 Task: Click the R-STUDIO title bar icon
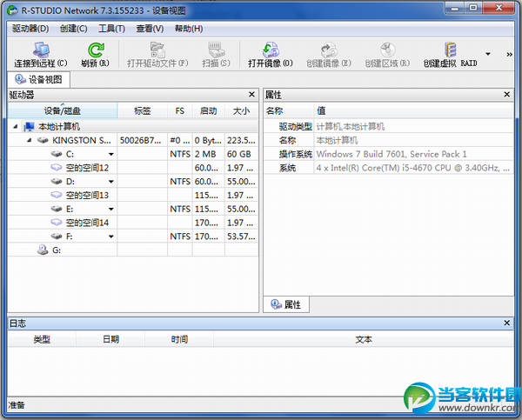click(x=12, y=10)
